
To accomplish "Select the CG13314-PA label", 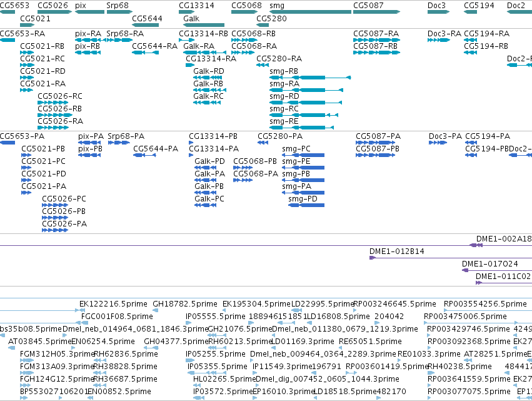I will tap(214, 149).
